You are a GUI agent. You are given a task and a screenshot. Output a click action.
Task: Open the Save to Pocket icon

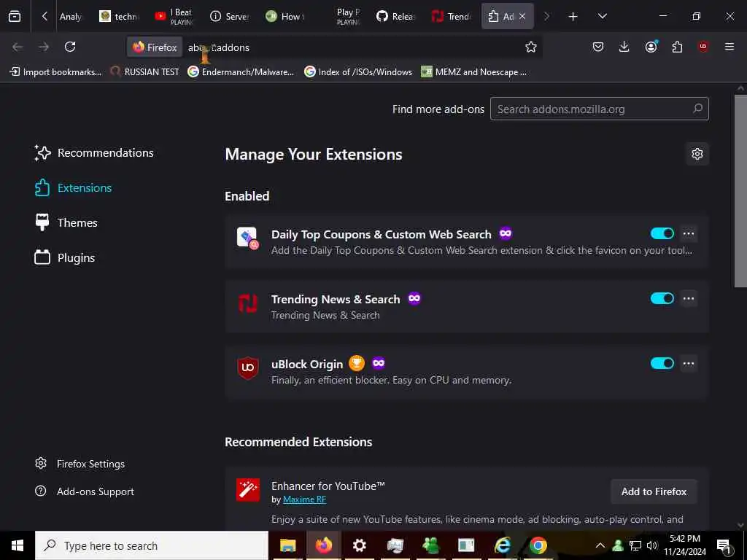click(x=598, y=47)
